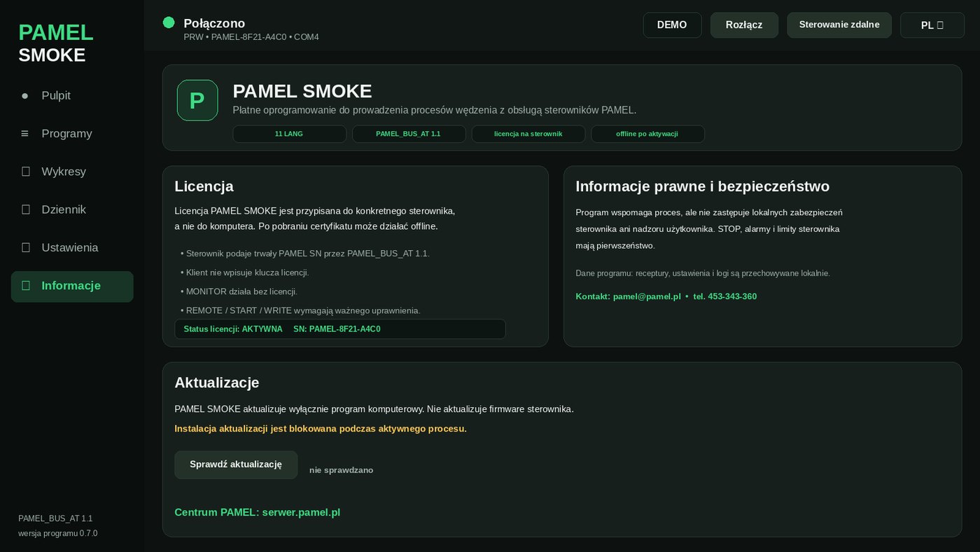Screen dimensions: 980x552
Task: Click the green connection status dot
Action: point(169,22)
